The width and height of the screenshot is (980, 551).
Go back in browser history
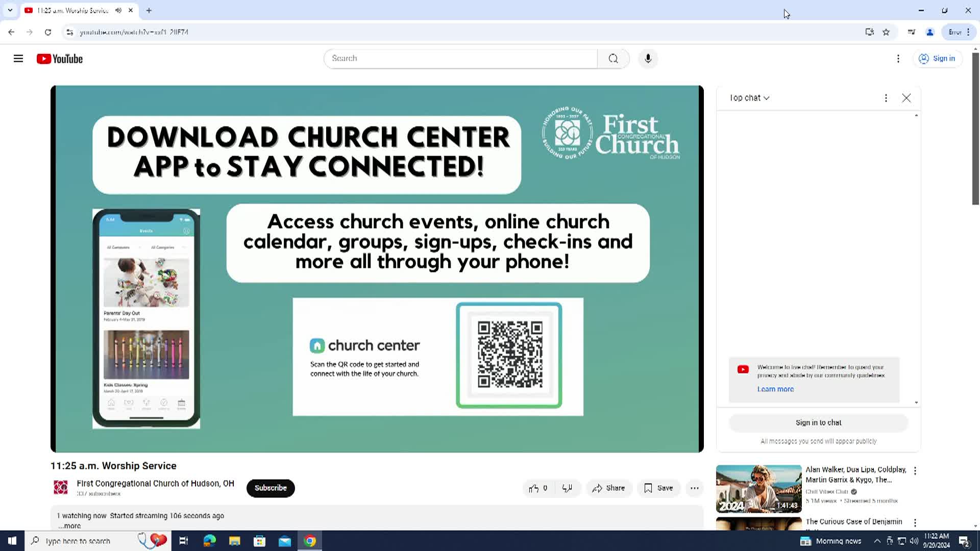pyautogui.click(x=11, y=32)
